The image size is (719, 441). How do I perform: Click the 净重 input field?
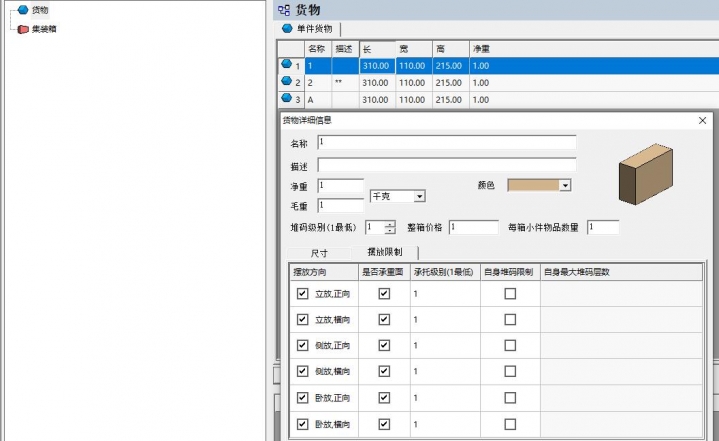pos(341,186)
